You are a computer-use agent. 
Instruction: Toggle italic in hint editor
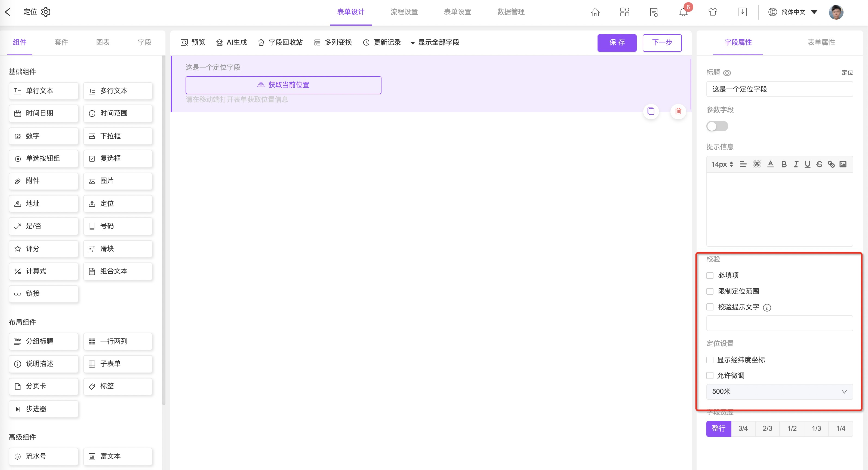pos(796,164)
